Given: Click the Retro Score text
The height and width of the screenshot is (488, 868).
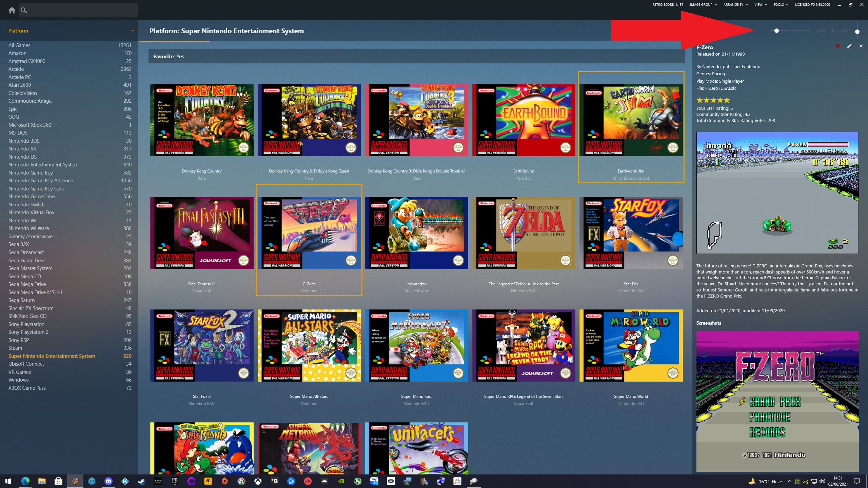Looking at the screenshot, I should [668, 5].
